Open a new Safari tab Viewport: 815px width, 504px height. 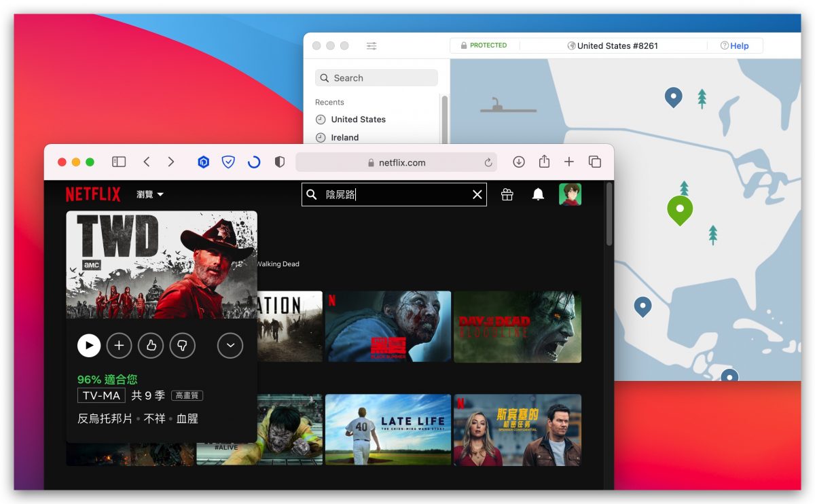[x=569, y=162]
